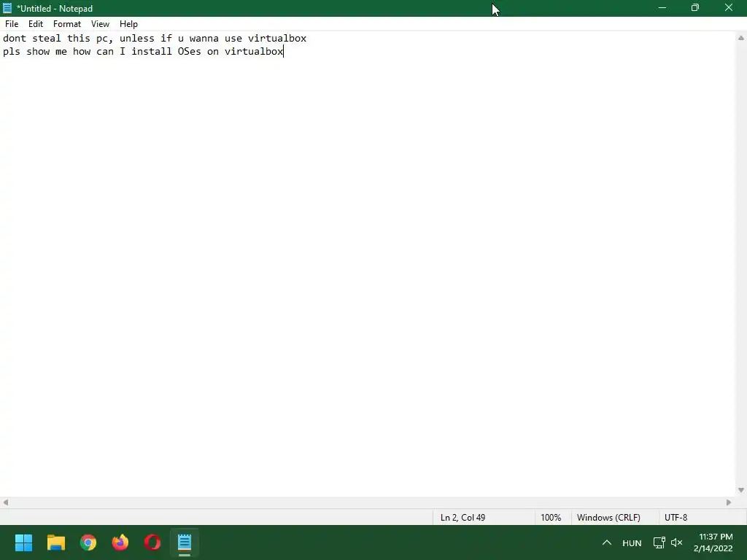Click horizontal scrollbar right arrow
Screen dimensions: 747x560
click(x=729, y=502)
